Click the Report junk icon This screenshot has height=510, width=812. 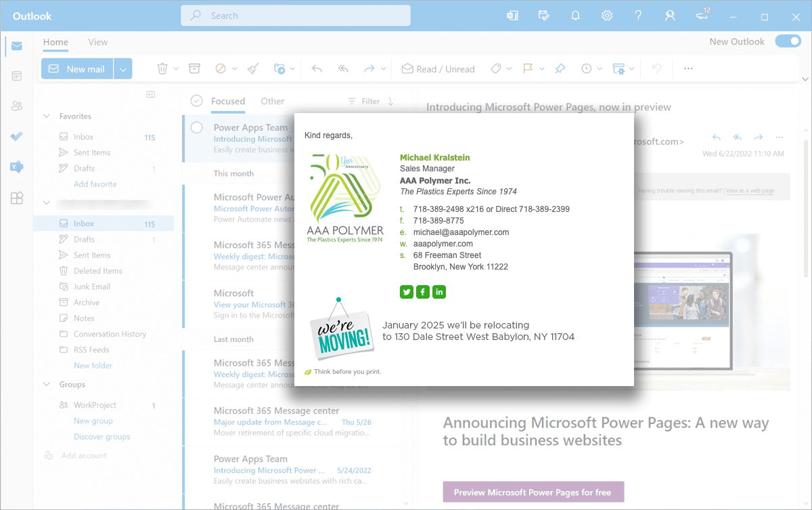tap(221, 68)
